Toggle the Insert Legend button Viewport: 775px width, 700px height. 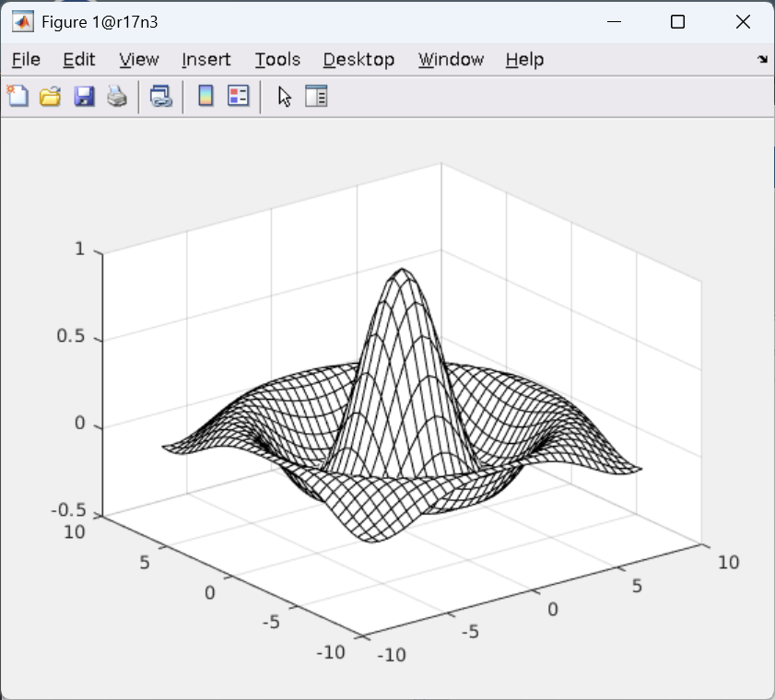pyautogui.click(x=239, y=96)
